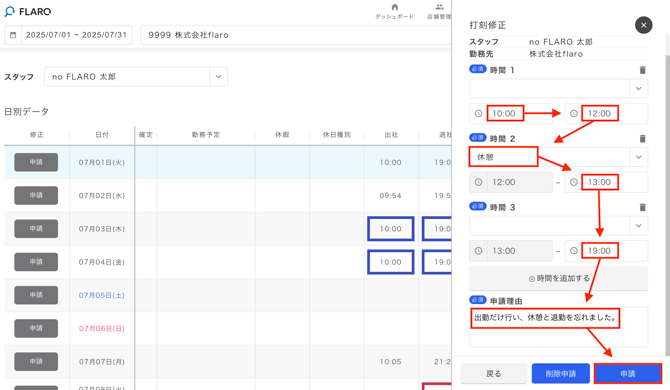Image resolution: width=670 pixels, height=390 pixels.
Task: Click the 削除申請 button
Action: click(x=561, y=374)
